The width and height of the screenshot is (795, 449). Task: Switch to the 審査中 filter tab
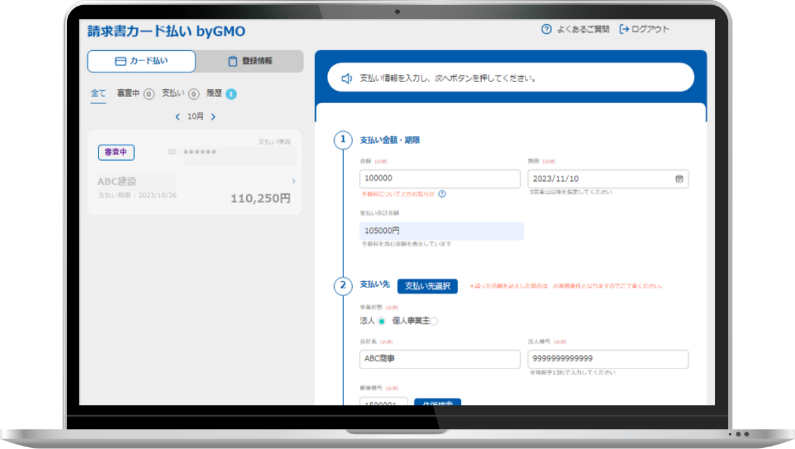coord(128,93)
